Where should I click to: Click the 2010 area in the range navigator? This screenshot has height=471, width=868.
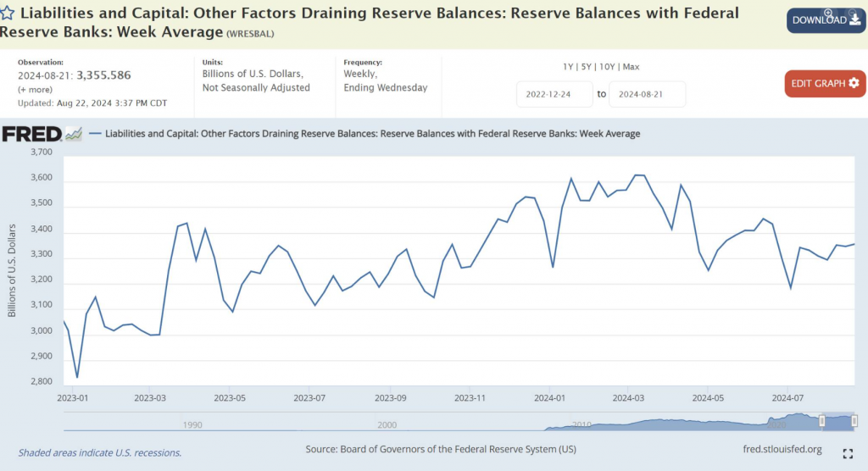point(581,423)
